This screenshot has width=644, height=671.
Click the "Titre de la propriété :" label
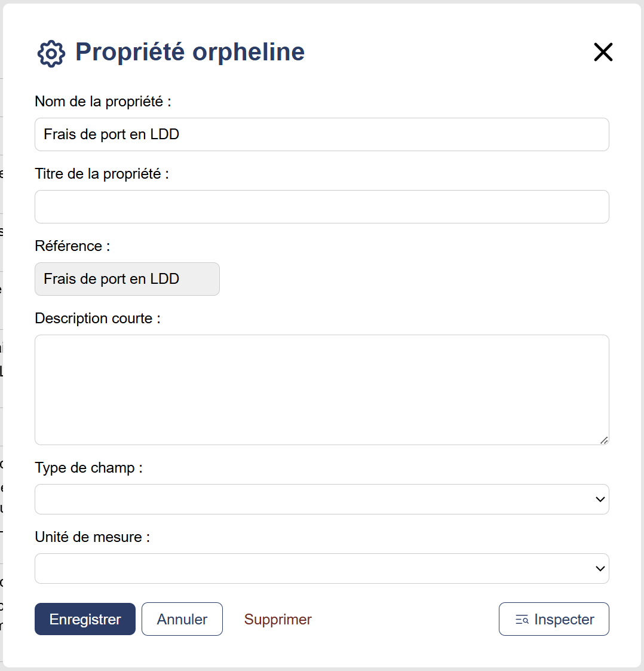[102, 174]
